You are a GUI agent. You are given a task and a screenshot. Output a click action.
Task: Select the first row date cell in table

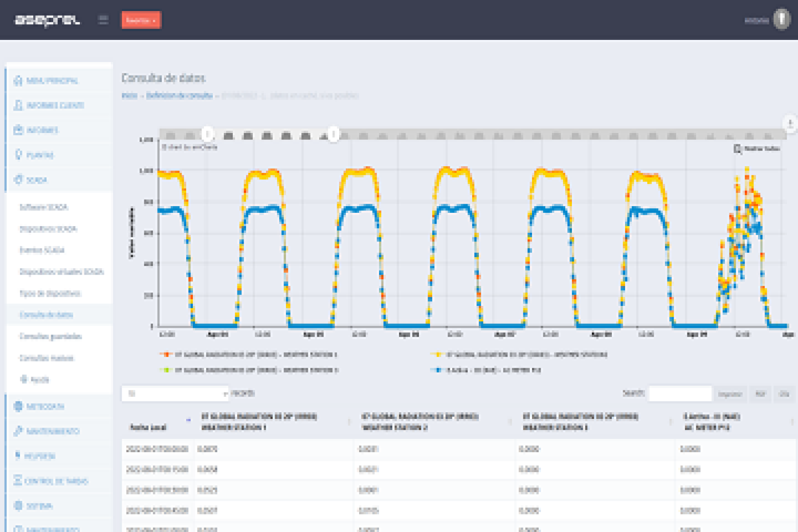click(158, 449)
